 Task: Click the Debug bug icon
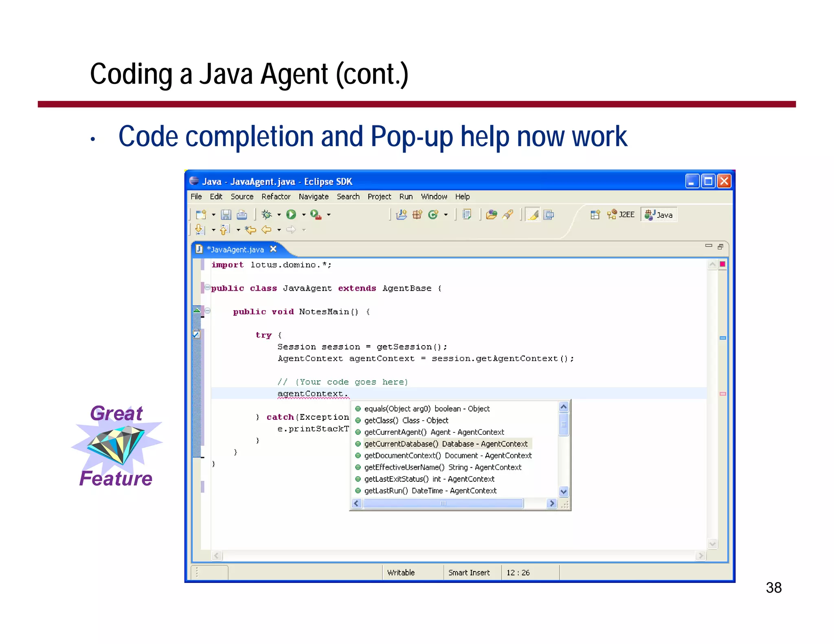[x=266, y=215]
